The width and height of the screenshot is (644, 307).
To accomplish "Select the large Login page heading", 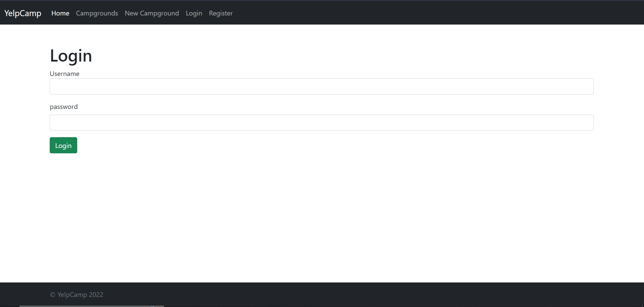I will 71,56.
